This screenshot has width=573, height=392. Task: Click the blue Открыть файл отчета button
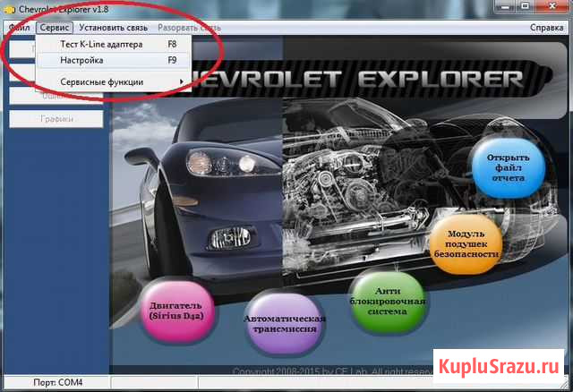pos(508,168)
